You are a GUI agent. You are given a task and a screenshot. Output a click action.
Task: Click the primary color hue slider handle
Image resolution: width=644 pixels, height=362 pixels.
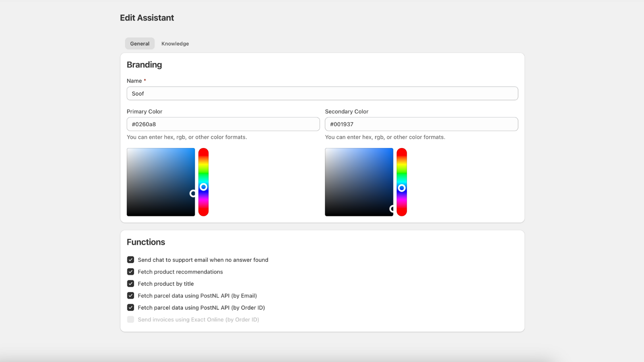pyautogui.click(x=204, y=187)
